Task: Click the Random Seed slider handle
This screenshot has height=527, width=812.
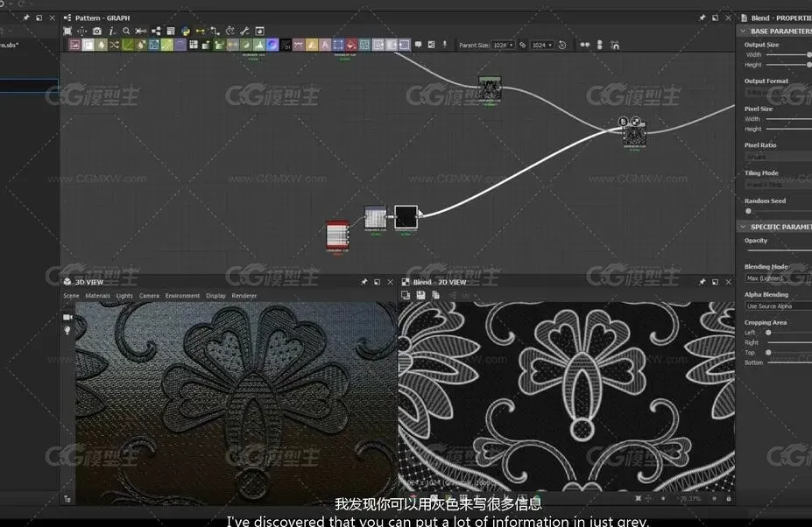Action: tap(748, 211)
